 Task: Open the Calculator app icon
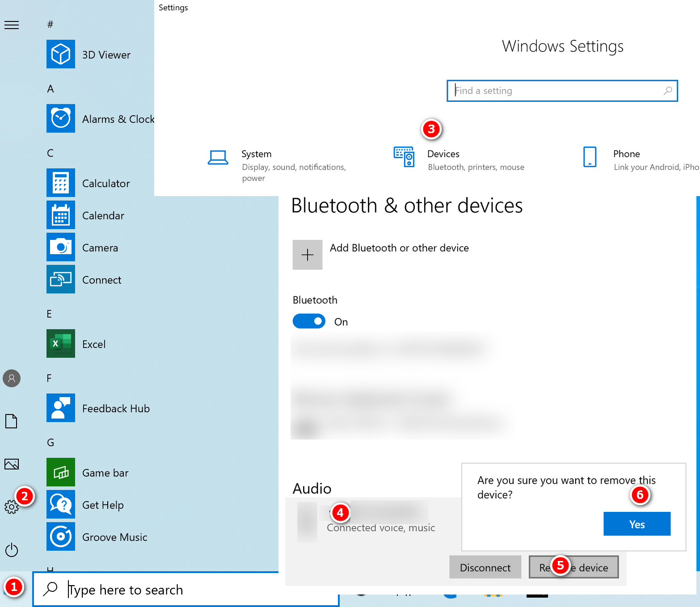tap(61, 183)
